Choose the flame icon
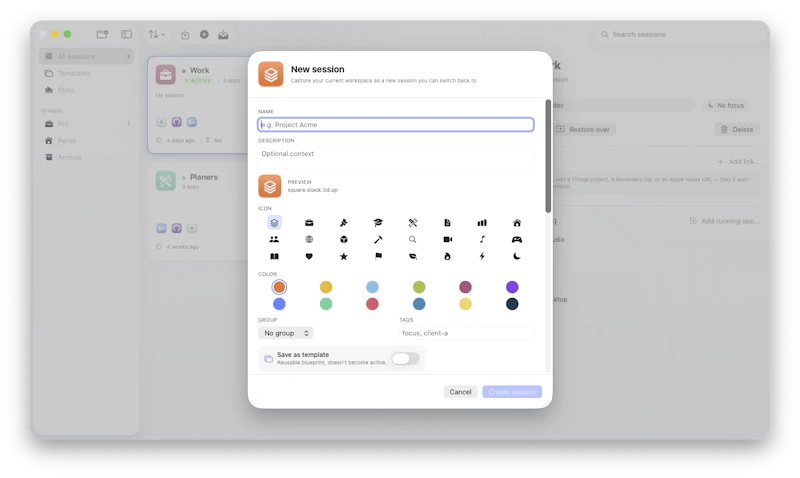Viewport: 800px width, 478px height. (447, 256)
